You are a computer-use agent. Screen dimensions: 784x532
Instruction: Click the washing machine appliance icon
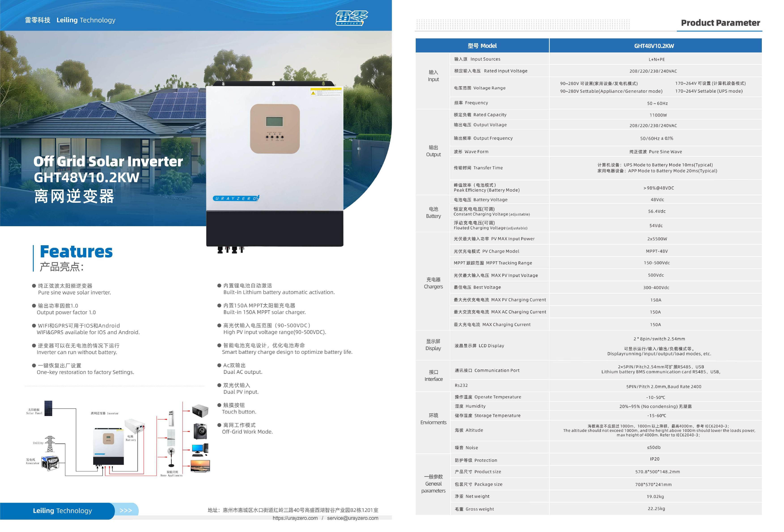coord(200,431)
